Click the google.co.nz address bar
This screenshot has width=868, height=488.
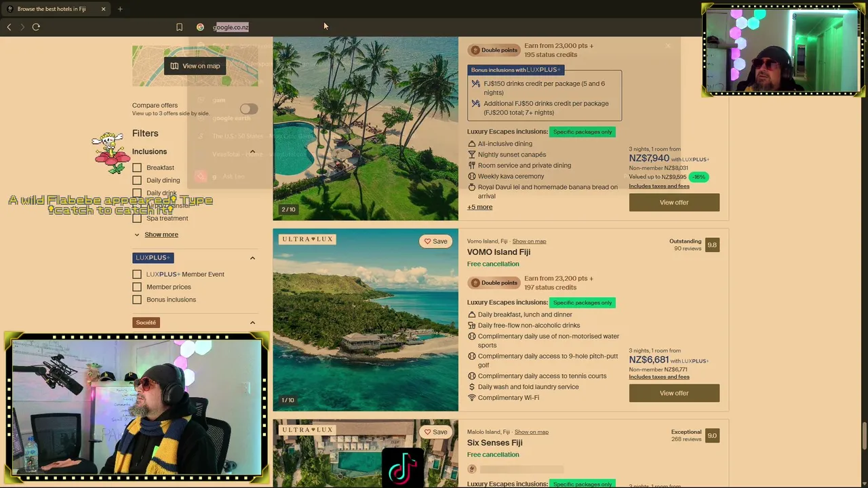coord(231,27)
